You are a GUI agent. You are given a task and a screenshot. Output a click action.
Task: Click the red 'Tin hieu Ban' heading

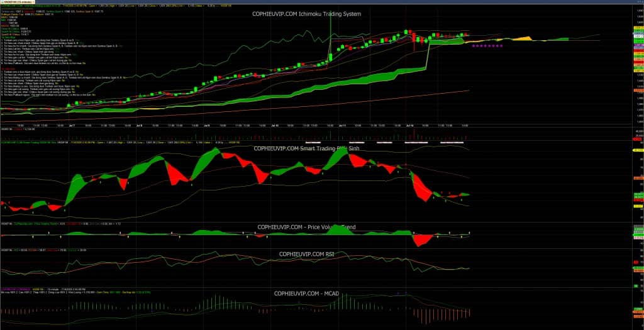[x=7, y=69]
